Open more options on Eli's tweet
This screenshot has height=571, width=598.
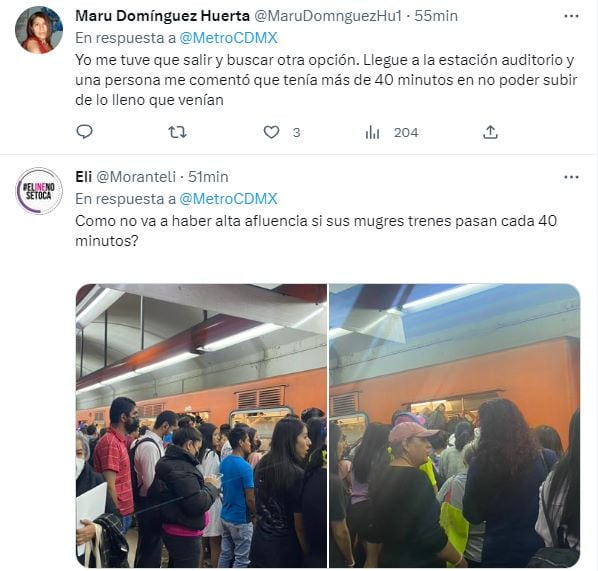(x=571, y=177)
